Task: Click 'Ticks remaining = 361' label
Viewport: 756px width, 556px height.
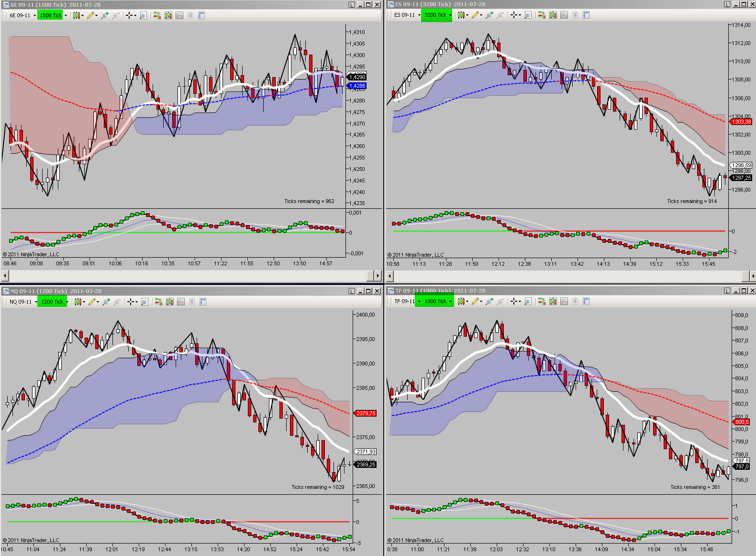Action: pos(695,487)
